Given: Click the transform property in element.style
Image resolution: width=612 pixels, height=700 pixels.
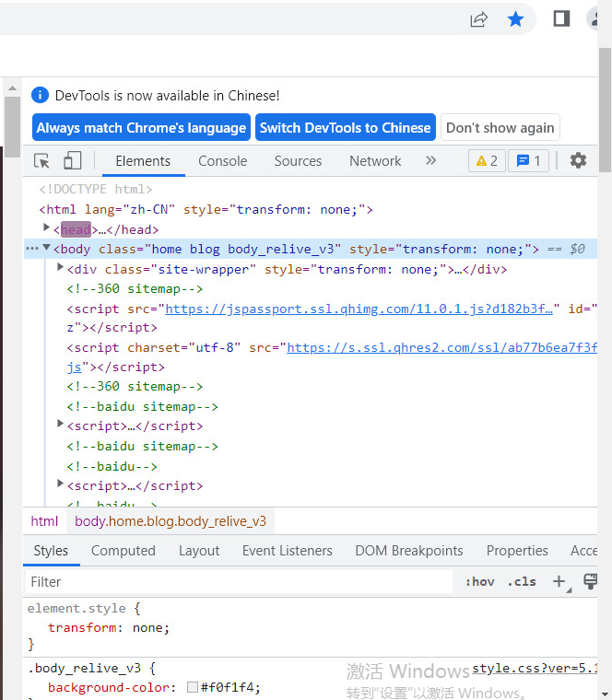Looking at the screenshot, I should click(x=82, y=627).
